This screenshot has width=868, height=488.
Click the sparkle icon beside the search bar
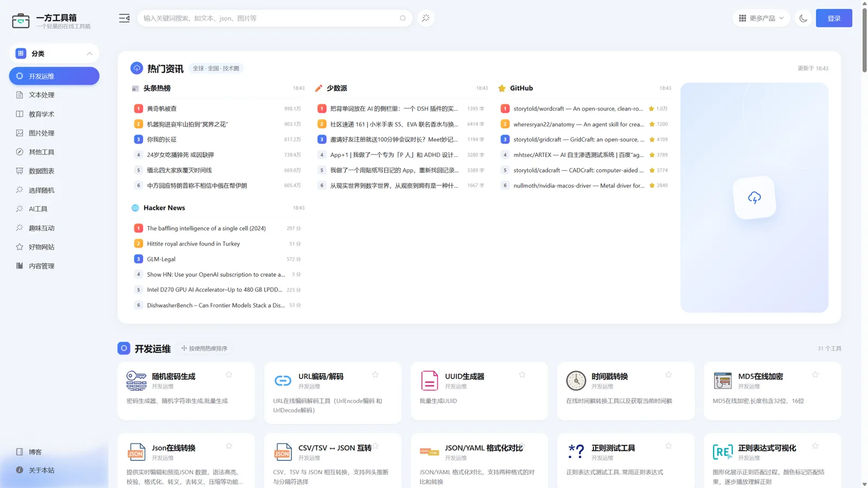[x=426, y=18]
